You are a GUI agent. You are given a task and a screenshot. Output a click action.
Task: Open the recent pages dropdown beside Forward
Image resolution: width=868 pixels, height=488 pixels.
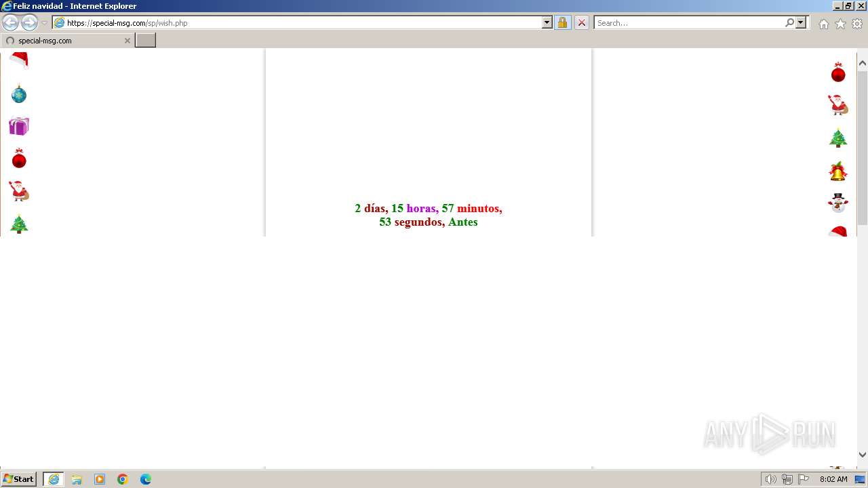(x=44, y=23)
